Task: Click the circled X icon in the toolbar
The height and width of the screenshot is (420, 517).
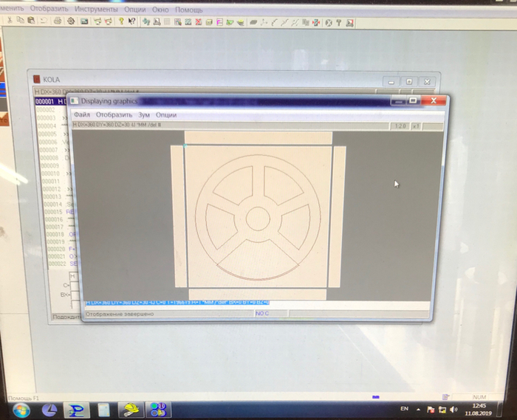Action: tap(329, 23)
